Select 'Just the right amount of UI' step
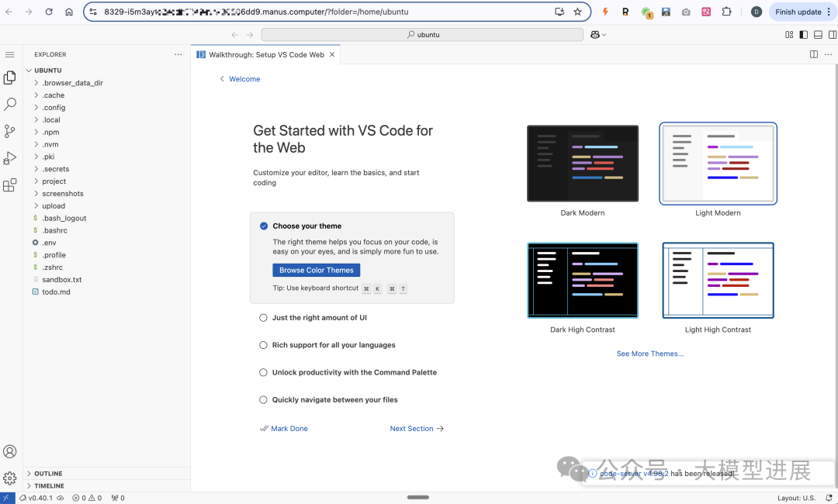Screen dimensions: 838x504 tap(319, 318)
